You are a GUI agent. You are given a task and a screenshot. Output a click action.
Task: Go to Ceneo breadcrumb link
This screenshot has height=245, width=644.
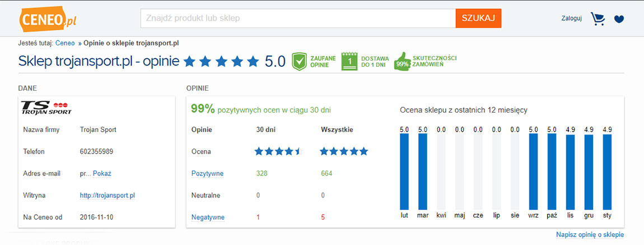(x=65, y=43)
